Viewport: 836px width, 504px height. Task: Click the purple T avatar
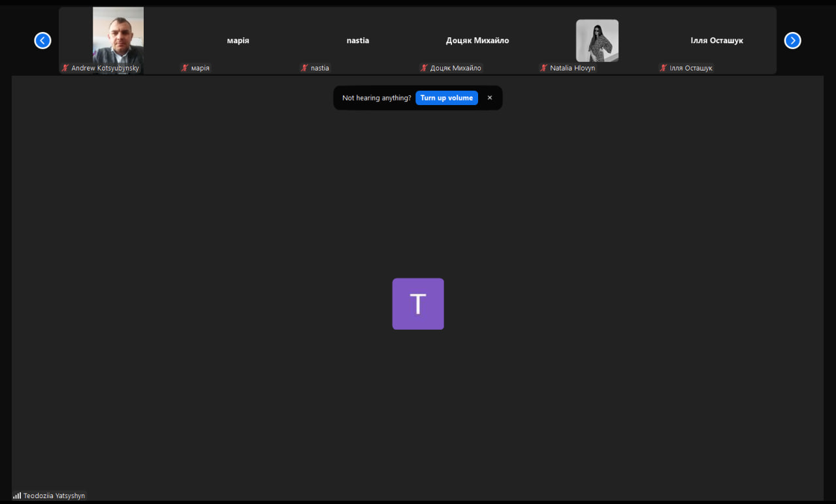click(418, 304)
